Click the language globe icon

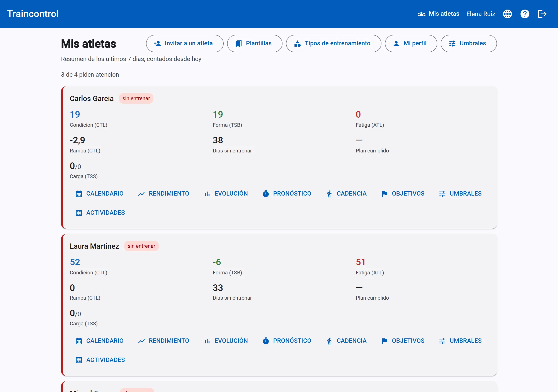point(507,14)
